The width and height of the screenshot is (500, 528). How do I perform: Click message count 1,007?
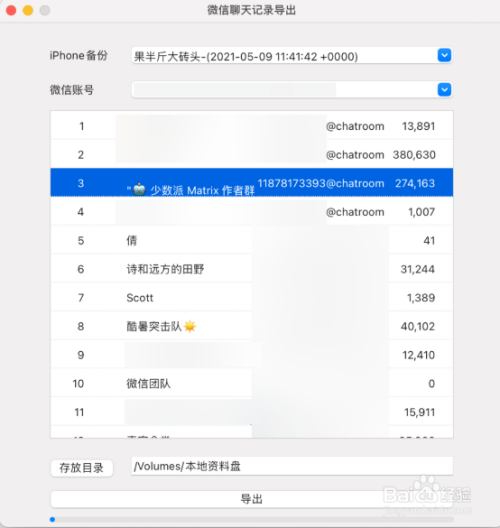pos(422,212)
